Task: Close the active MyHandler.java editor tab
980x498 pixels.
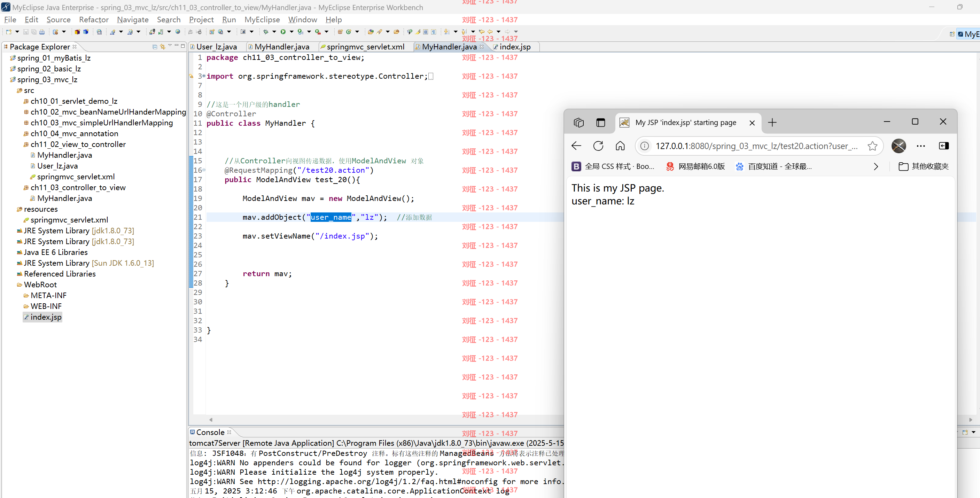Action: coord(482,46)
